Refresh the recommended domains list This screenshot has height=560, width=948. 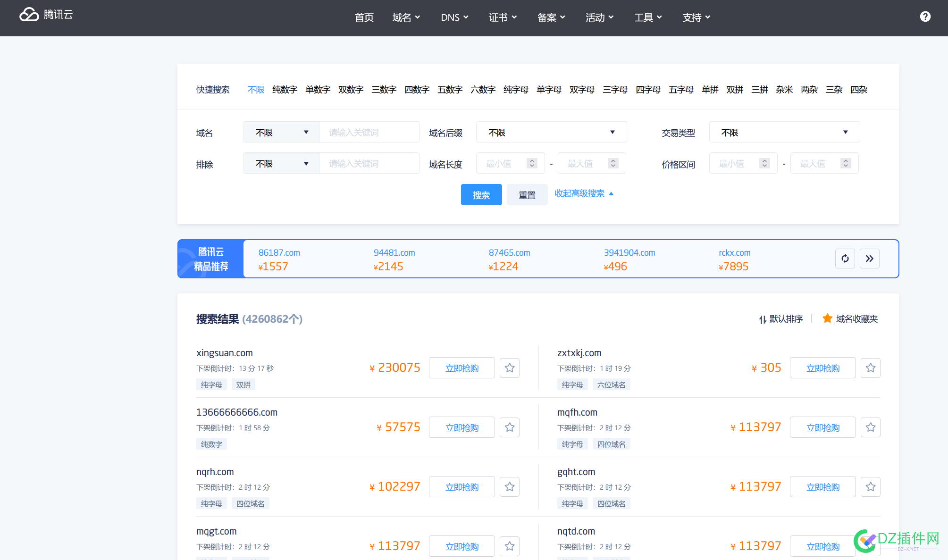click(x=845, y=259)
